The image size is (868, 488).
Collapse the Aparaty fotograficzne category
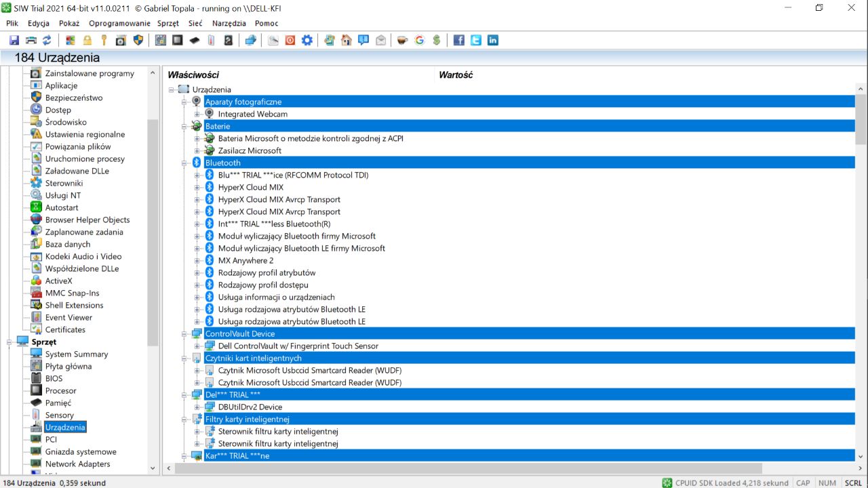(x=184, y=102)
